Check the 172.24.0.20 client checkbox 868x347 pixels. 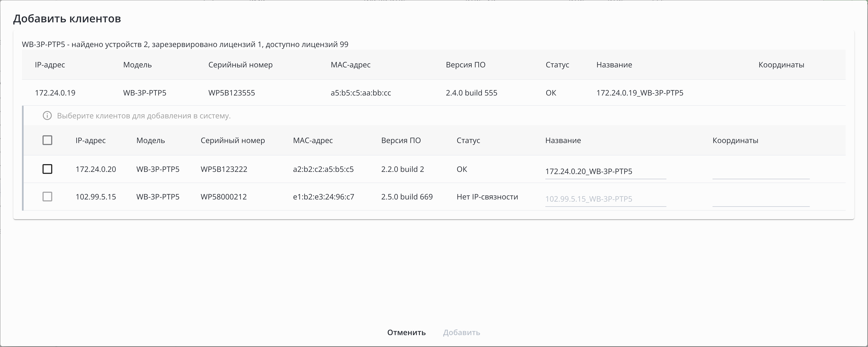point(47,169)
